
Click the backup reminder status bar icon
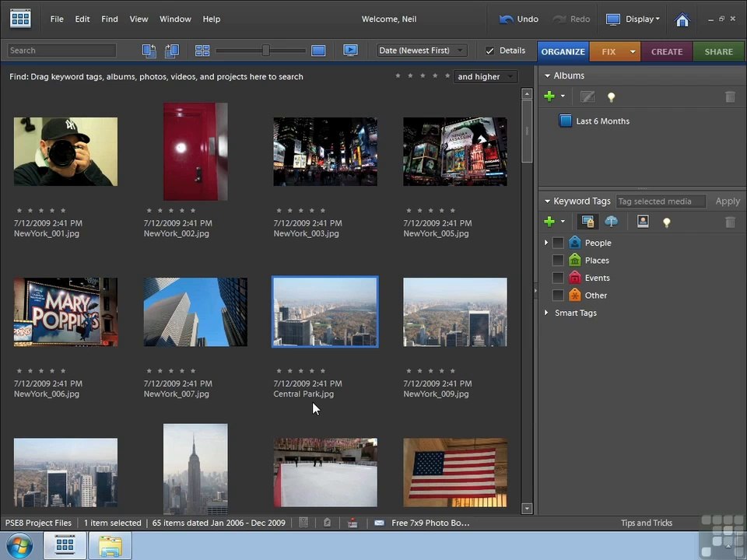[x=303, y=523]
